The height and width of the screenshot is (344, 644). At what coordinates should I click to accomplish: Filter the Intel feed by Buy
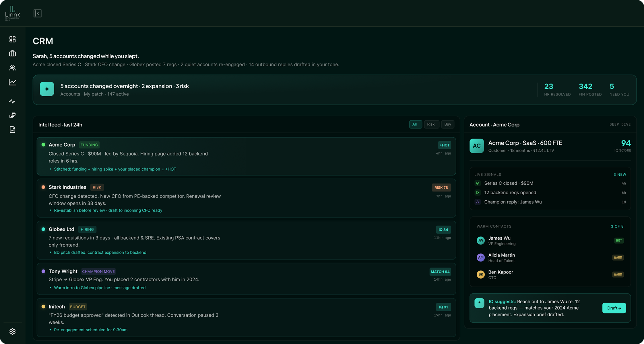(448, 124)
